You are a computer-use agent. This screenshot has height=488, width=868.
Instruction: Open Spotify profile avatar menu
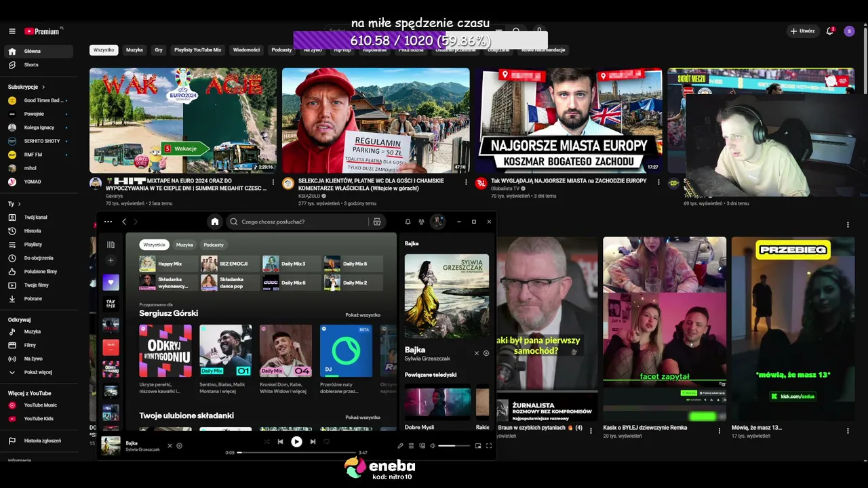(x=438, y=222)
